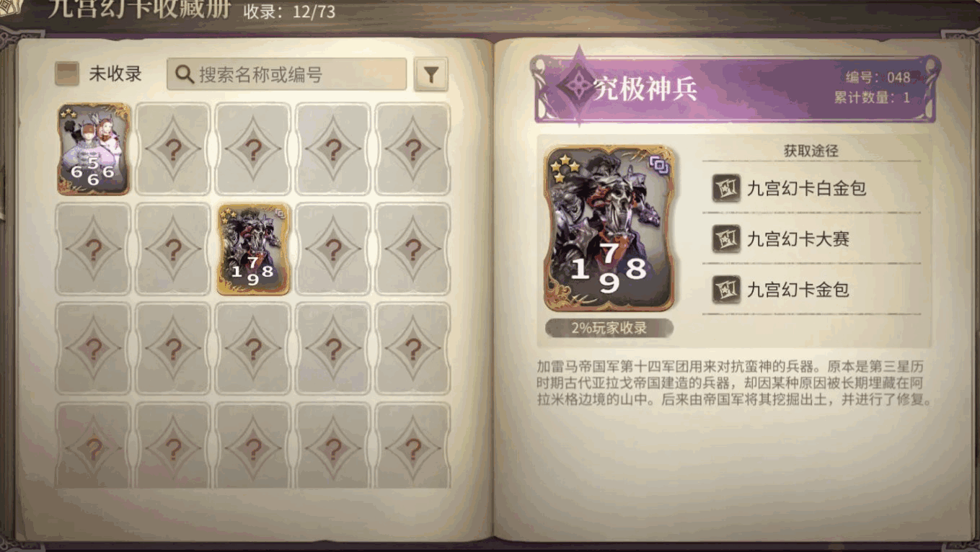The image size is (980, 552).
Task: Click the 获取途径 section header
Action: 811,151
